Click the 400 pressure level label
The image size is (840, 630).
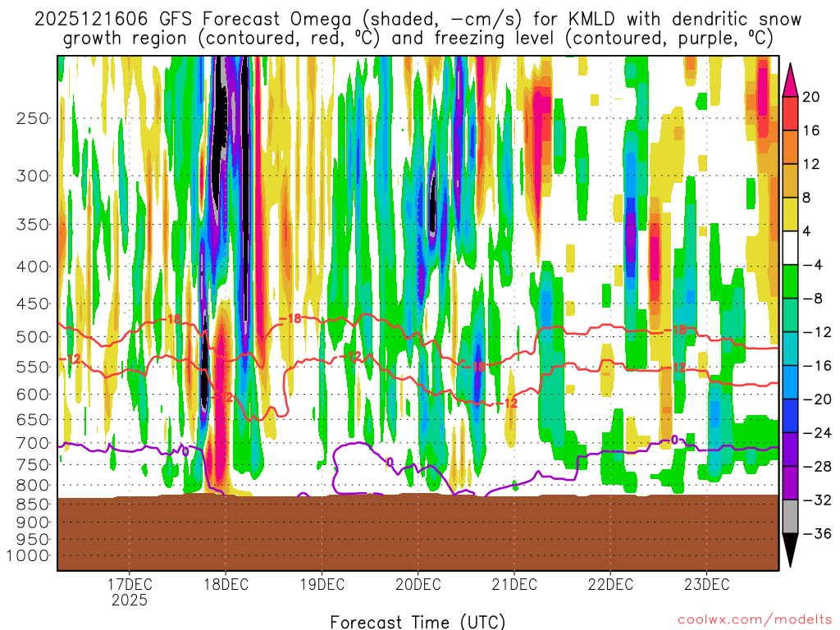(33, 267)
